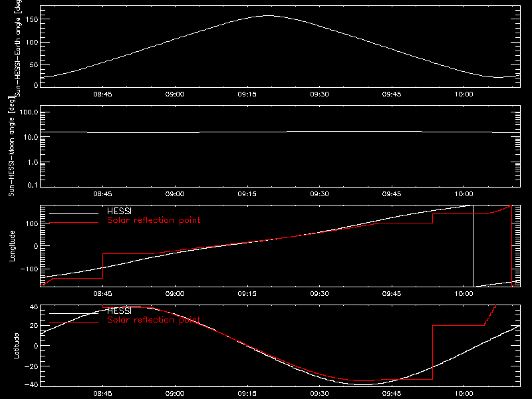Image resolution: width=532 pixels, height=399 pixels.
Task: Click the 09:45 label under the Earth angle plot
Action: (x=392, y=94)
